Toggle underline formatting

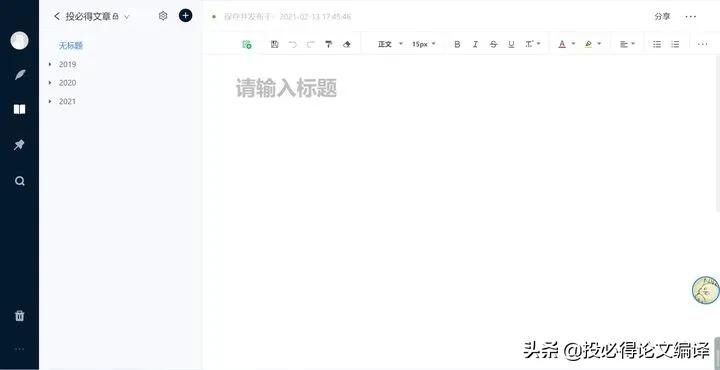point(511,44)
